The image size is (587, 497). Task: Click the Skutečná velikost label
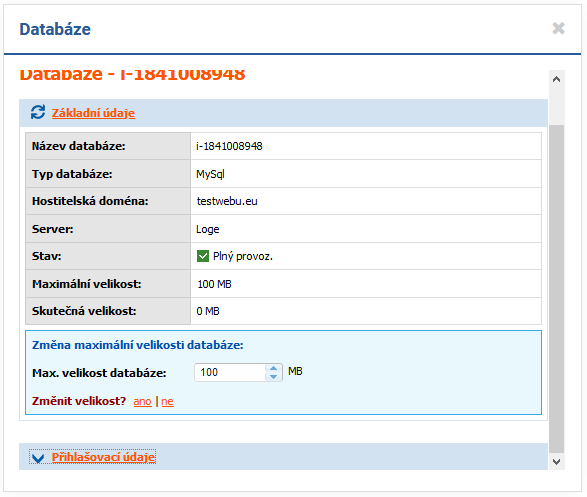tap(84, 311)
